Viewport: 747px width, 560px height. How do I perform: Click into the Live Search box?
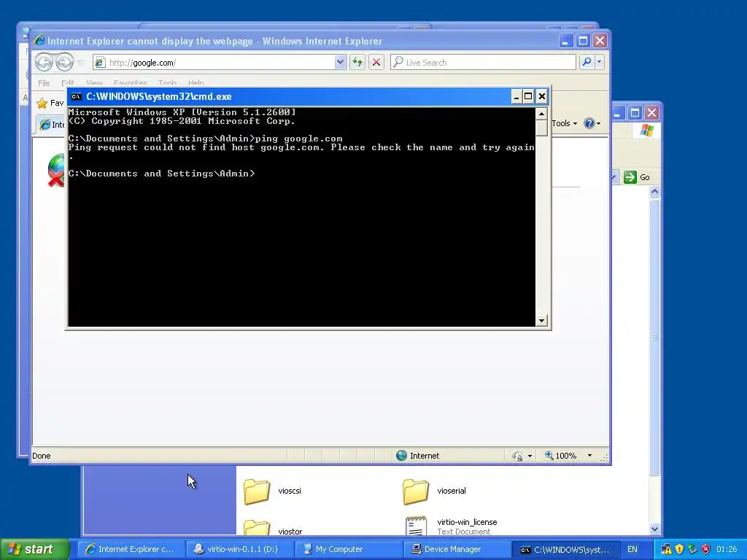[483, 63]
